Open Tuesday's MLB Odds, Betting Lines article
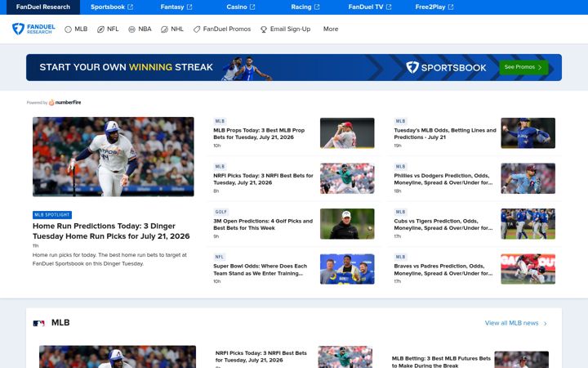Viewport: 588px width, 368px height. point(445,133)
